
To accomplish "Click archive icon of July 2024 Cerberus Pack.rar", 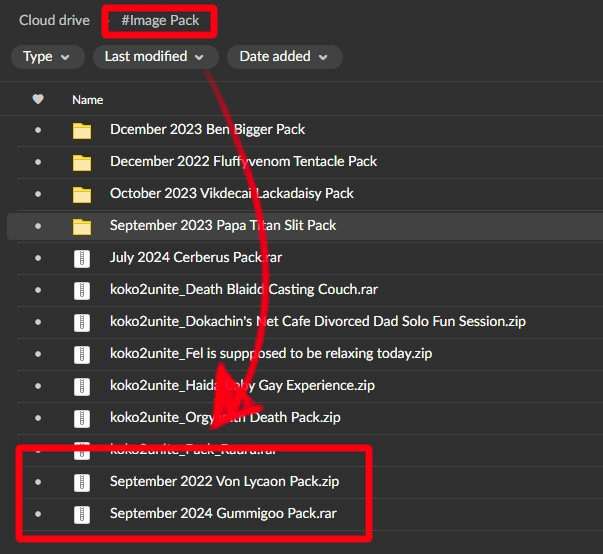I will 82,259.
